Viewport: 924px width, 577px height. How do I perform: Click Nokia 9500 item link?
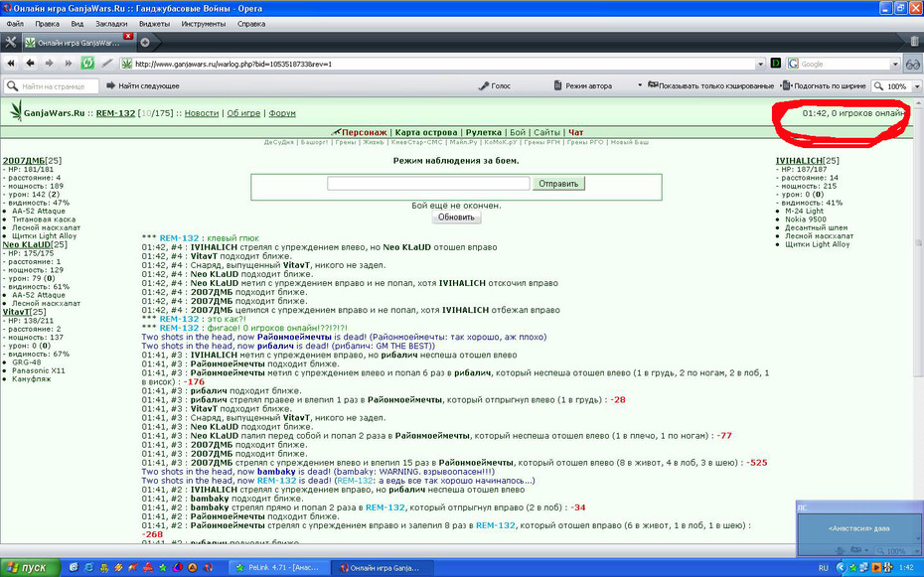tap(805, 219)
